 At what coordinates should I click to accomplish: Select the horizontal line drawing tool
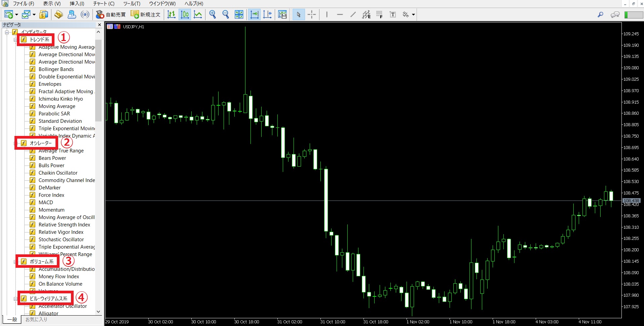click(x=340, y=14)
